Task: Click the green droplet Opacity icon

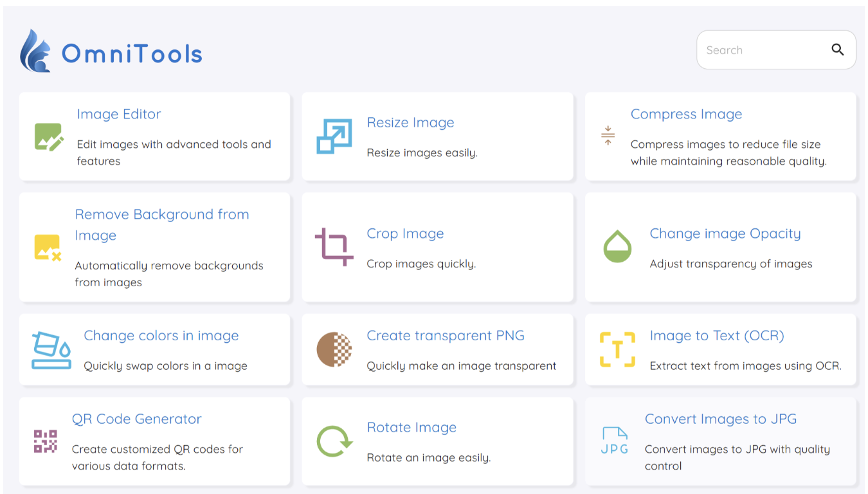Action: click(x=617, y=247)
